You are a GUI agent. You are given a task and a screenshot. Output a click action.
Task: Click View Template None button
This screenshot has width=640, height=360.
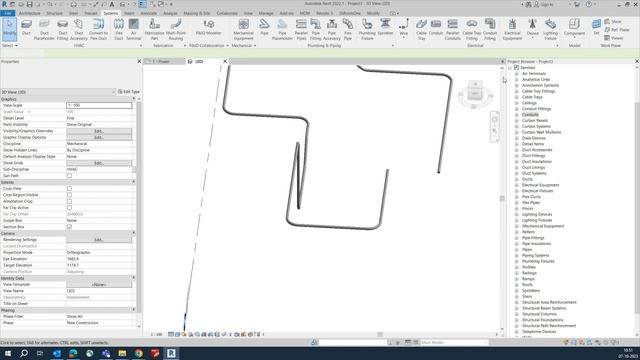(x=99, y=284)
